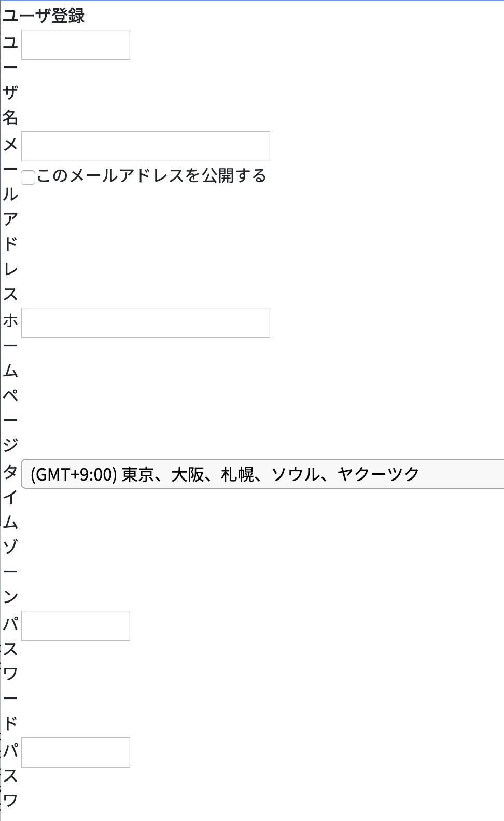Click the small field below timezone selector

coord(76,626)
